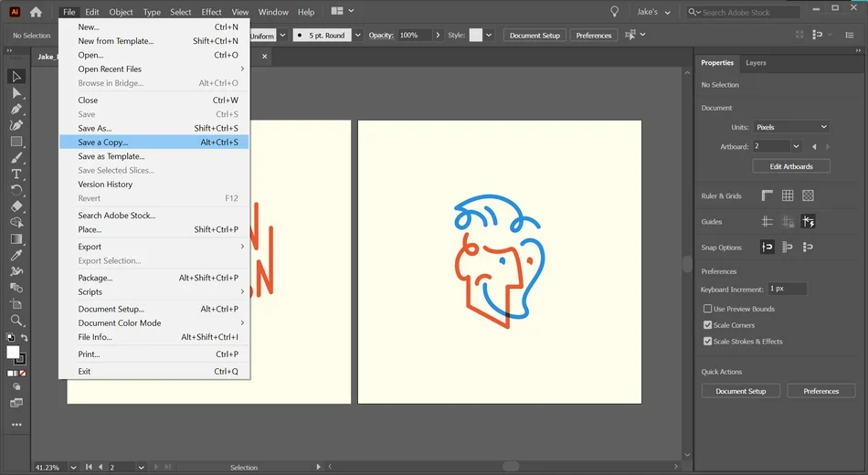The height and width of the screenshot is (475, 868).
Task: Show the grid icon under Ruler & Grids
Action: pos(788,195)
